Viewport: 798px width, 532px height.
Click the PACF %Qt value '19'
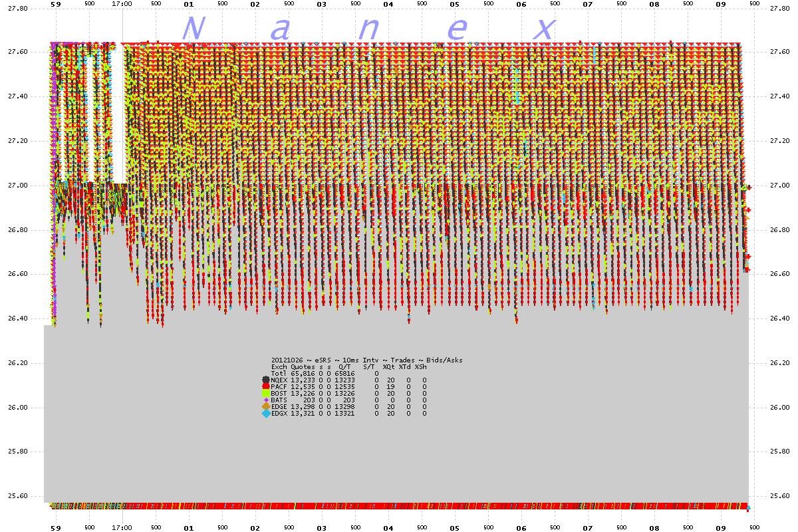click(391, 386)
